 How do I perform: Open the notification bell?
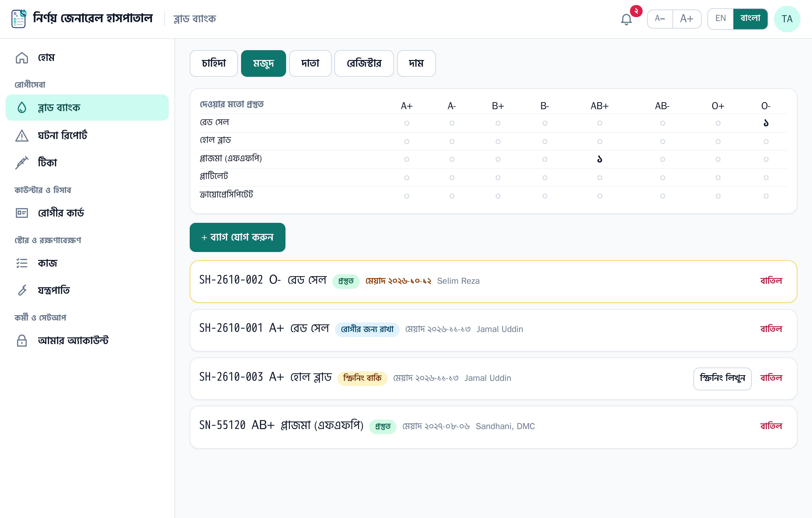coord(626,19)
